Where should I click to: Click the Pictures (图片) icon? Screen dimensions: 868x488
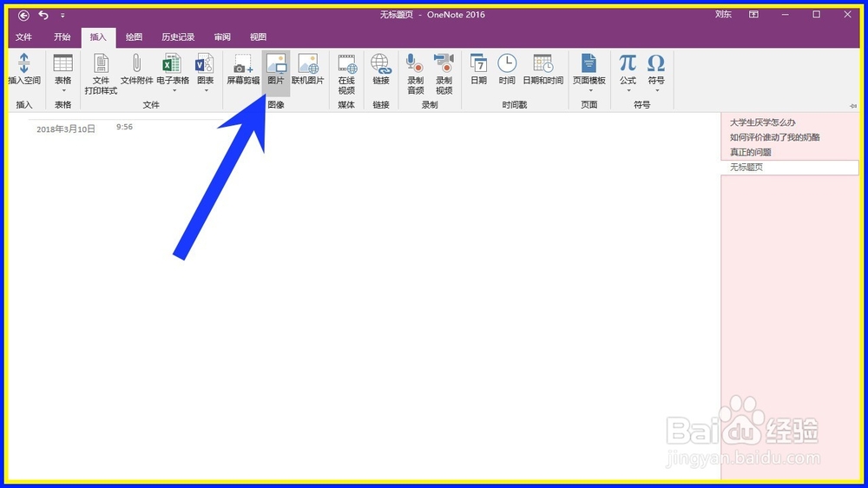pyautogui.click(x=276, y=63)
